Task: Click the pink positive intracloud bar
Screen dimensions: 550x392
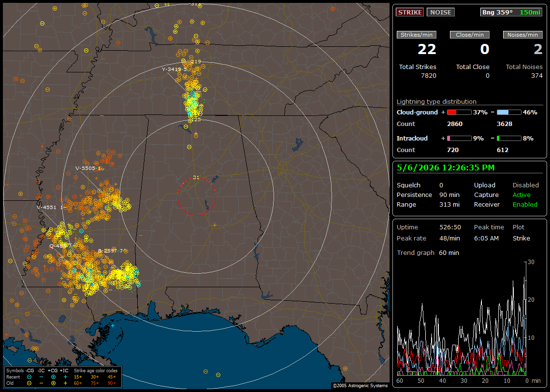Action: [x=459, y=139]
